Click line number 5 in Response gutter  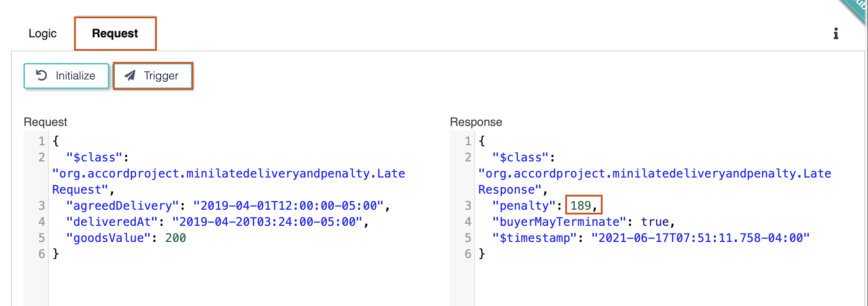point(468,238)
